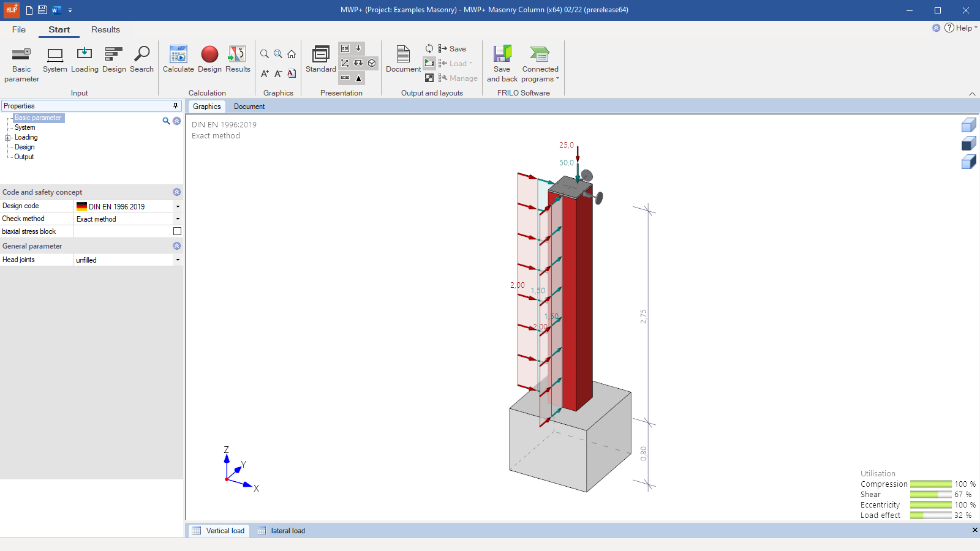
Task: Create new file from quick access bar
Action: [29, 10]
